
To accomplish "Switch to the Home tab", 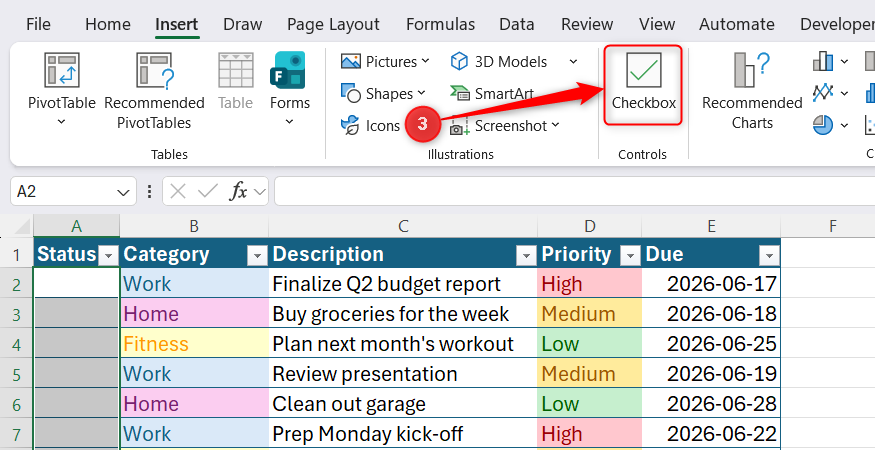I will click(x=108, y=25).
